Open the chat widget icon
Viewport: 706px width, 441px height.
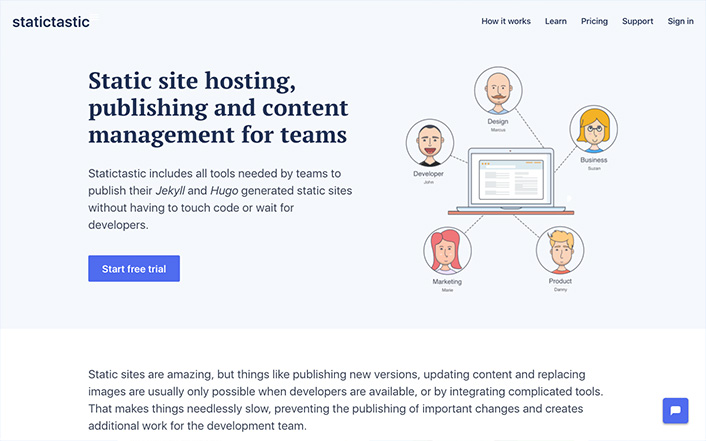tap(675, 411)
